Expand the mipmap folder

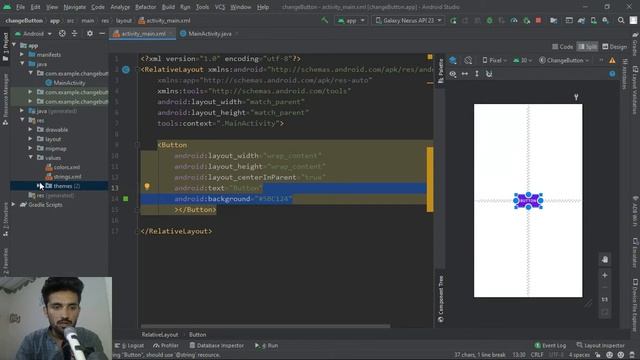[31, 148]
